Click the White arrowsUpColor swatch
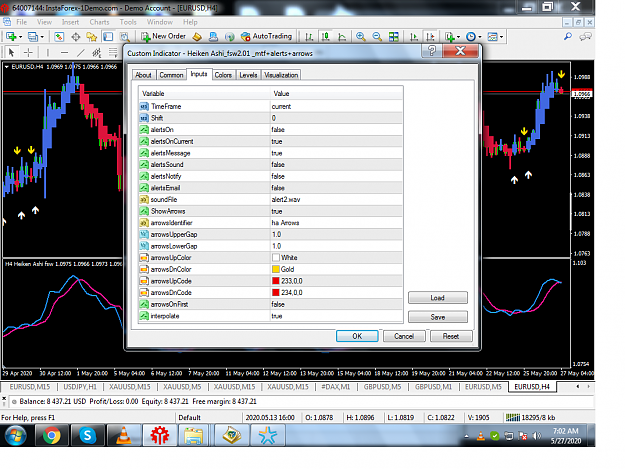This screenshot has width=625, height=469. pos(275,257)
